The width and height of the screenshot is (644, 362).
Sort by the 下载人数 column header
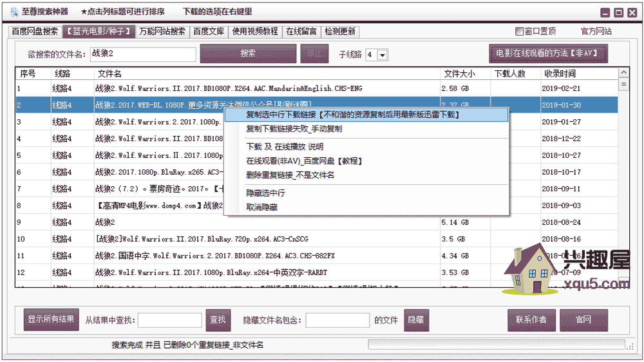click(515, 73)
